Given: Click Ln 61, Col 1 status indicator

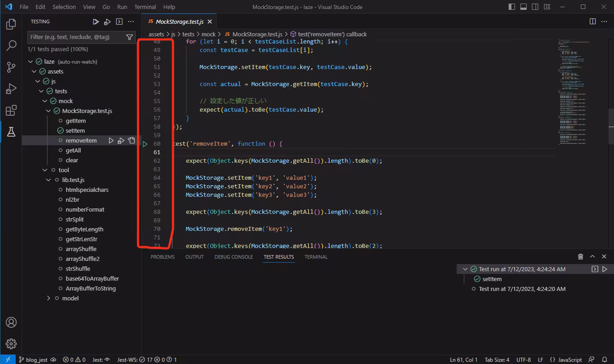Looking at the screenshot, I should click(463, 360).
